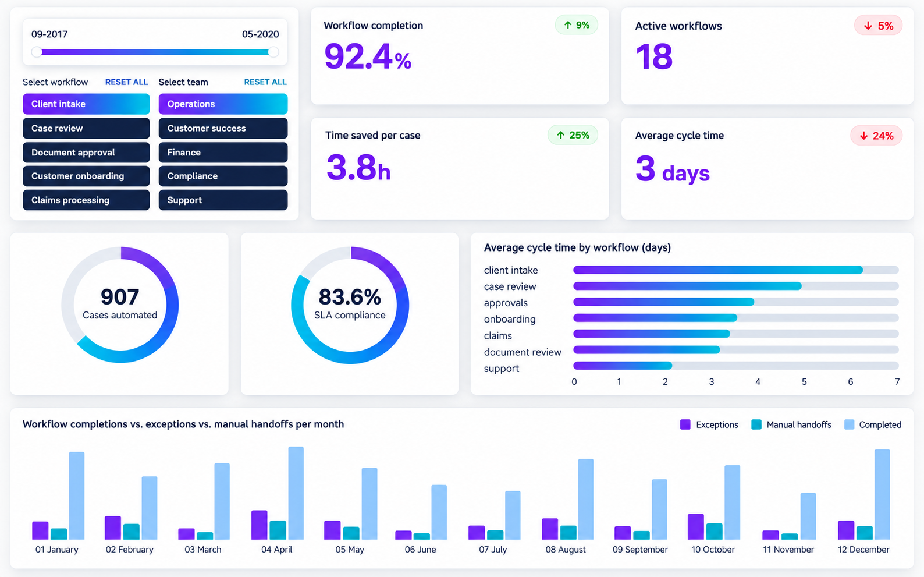Choose the Support team filter button

point(223,200)
